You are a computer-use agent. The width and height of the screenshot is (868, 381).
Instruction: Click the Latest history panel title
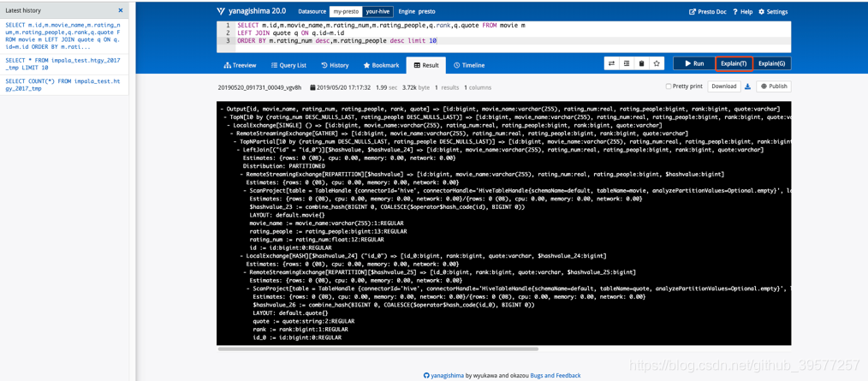pos(23,10)
